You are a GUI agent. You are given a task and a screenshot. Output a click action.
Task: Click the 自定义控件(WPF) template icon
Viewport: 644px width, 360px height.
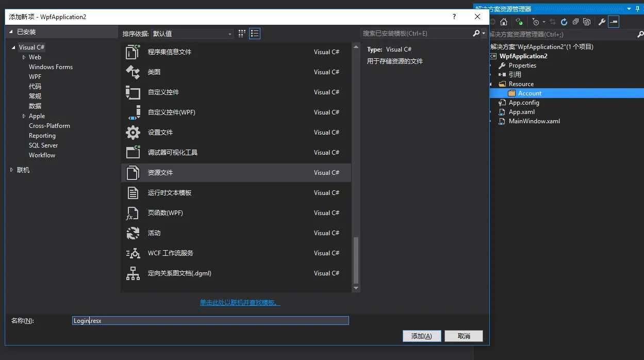click(133, 112)
